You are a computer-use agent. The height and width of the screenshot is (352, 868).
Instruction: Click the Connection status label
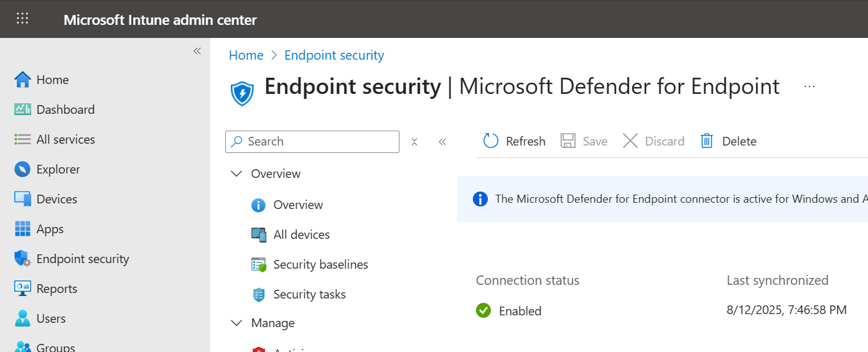click(x=528, y=280)
